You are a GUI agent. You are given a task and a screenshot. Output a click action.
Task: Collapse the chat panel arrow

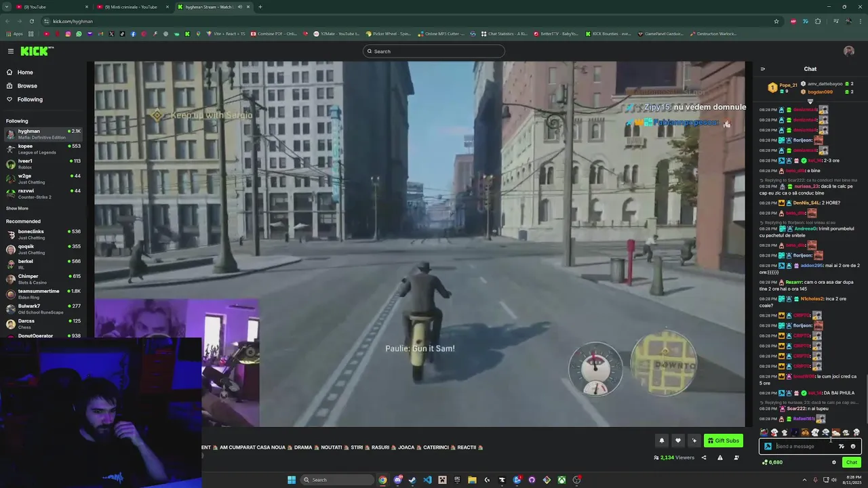763,69
